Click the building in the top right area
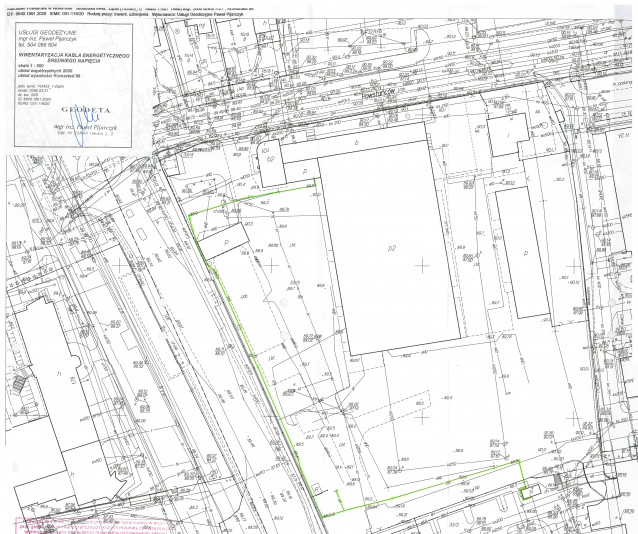638x534 pixels. click(507, 135)
